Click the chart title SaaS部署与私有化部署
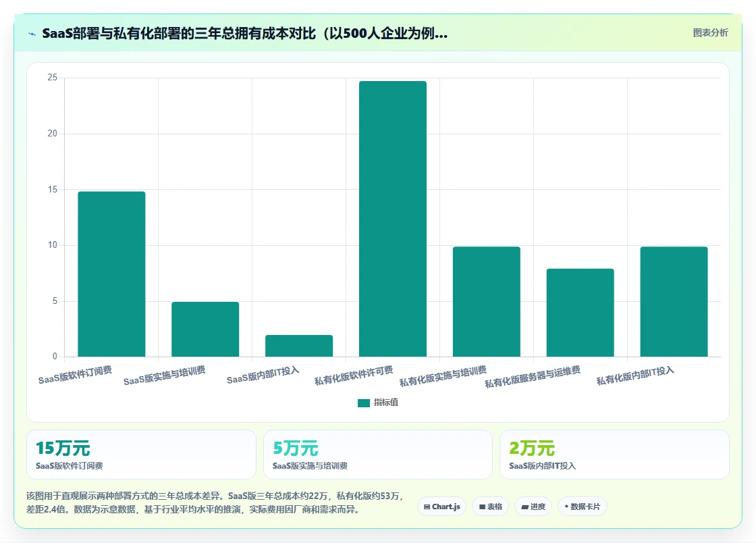The width and height of the screenshot is (756, 543). 245,33
